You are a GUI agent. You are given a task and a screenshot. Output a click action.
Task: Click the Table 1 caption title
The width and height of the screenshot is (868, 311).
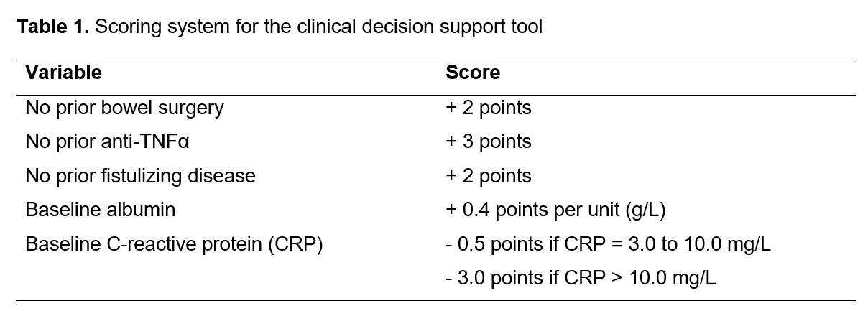(280, 27)
